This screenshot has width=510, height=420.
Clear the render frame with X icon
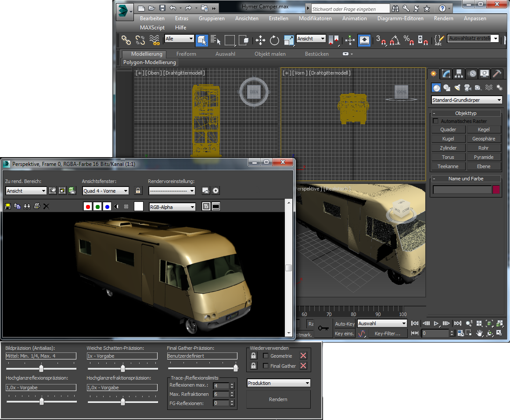pyautogui.click(x=47, y=206)
